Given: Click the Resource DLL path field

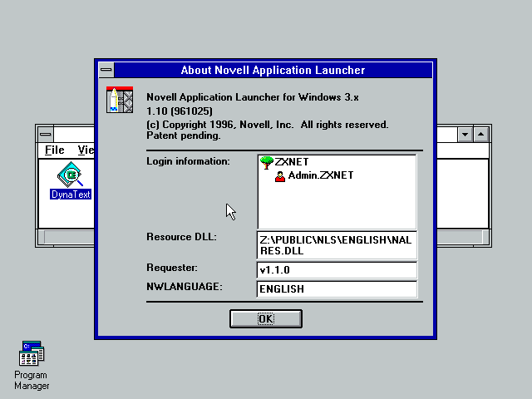Looking at the screenshot, I should (x=337, y=245).
